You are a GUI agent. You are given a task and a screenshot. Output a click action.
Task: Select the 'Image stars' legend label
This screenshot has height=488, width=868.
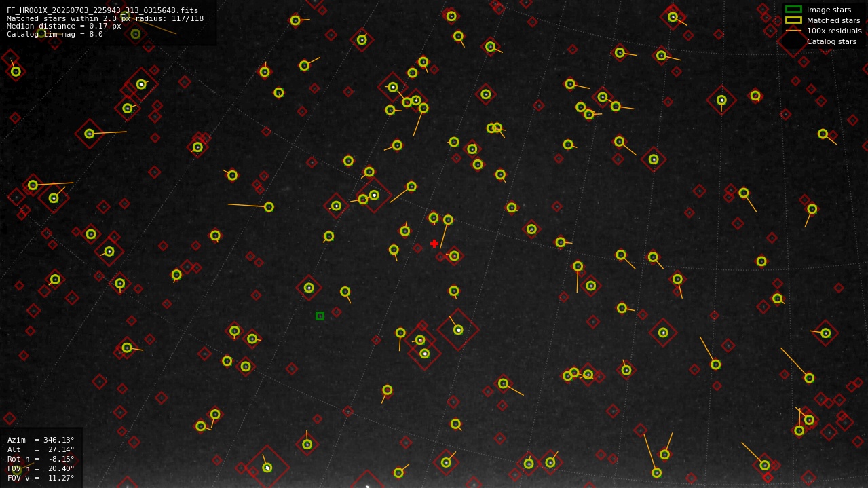829,10
